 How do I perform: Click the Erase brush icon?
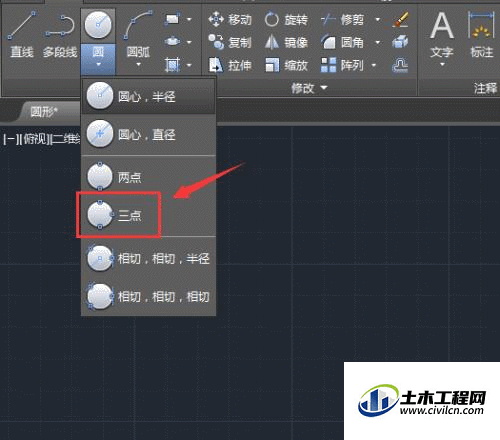(400, 19)
